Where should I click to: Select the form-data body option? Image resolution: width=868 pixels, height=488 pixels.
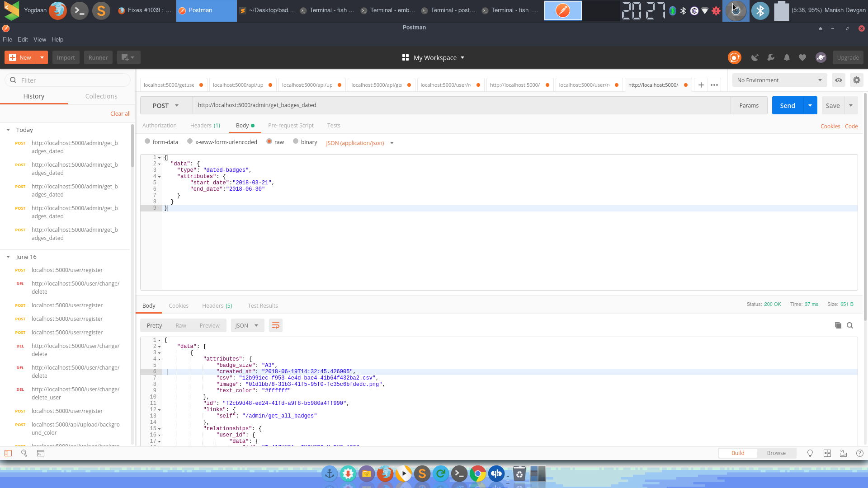[147, 141]
